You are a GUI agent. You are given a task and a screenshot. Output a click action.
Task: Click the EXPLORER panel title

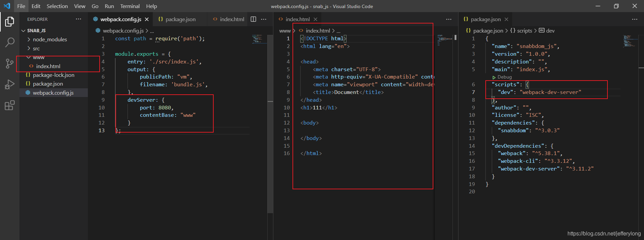coord(37,19)
